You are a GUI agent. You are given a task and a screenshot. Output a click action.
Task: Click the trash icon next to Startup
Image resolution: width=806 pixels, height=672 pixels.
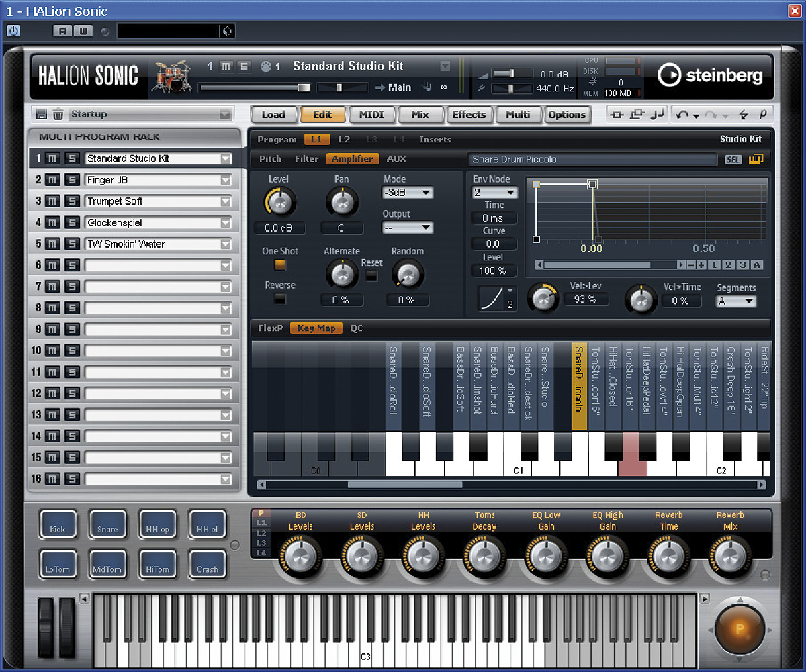58,115
